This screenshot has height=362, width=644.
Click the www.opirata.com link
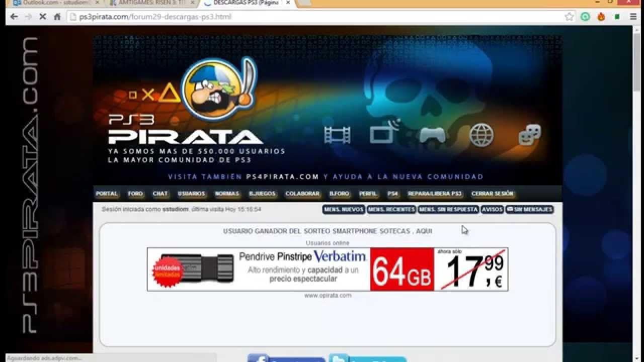pyautogui.click(x=328, y=296)
